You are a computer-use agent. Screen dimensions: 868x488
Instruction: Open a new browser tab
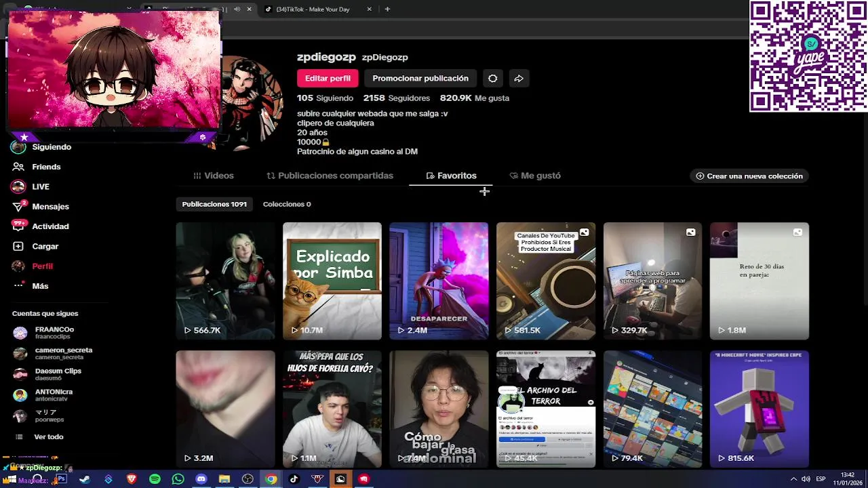tap(387, 9)
